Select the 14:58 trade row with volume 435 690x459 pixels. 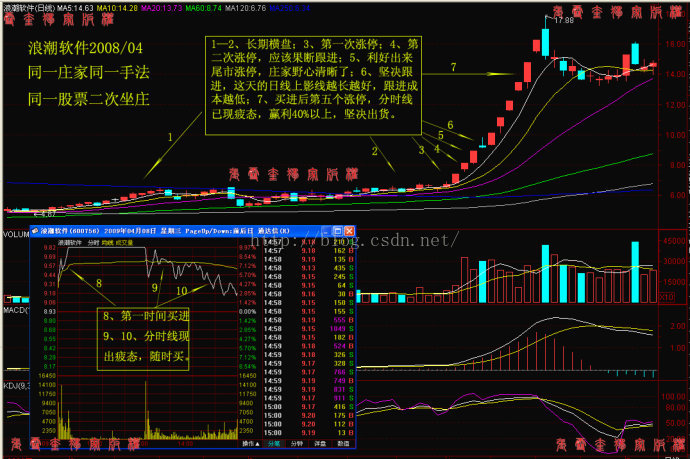tap(308, 268)
